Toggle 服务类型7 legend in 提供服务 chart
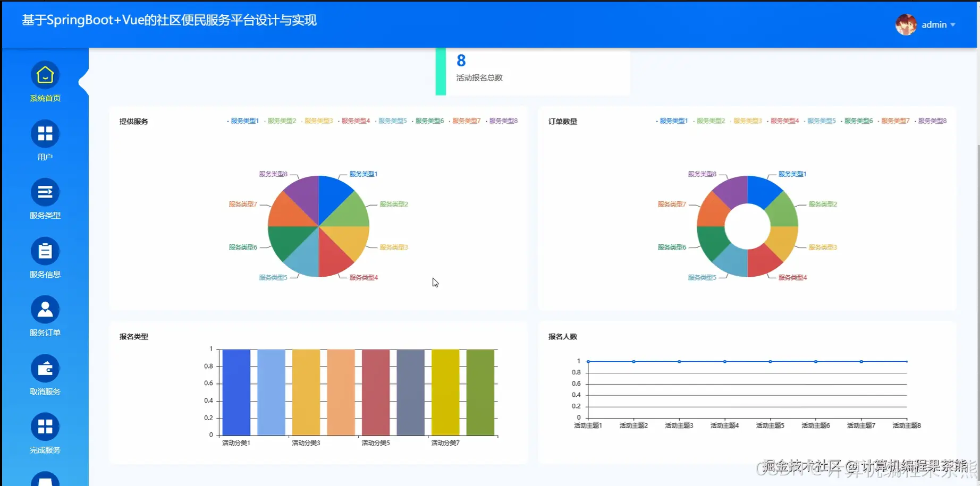Screen dimensions: 980x486 point(466,121)
